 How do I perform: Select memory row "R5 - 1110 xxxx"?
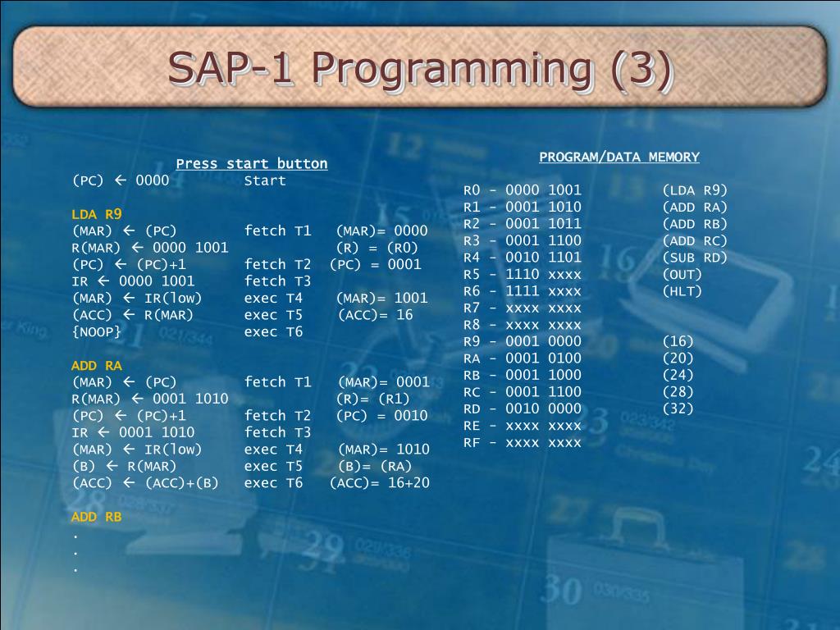point(523,274)
